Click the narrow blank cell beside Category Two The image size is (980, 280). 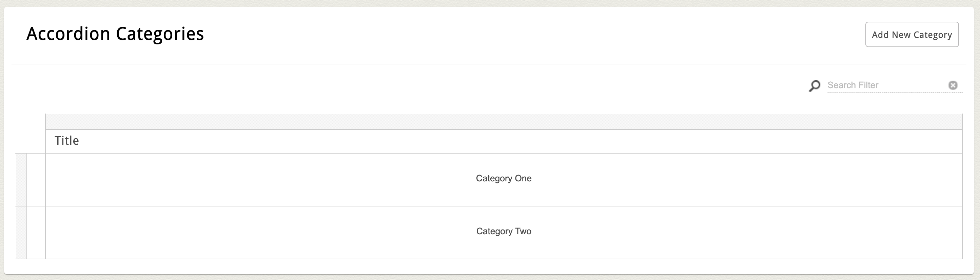click(36, 233)
